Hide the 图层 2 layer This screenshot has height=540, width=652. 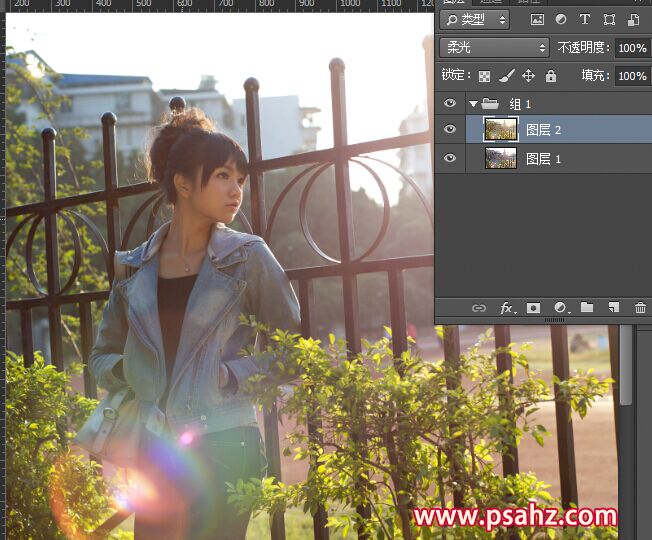click(x=450, y=129)
